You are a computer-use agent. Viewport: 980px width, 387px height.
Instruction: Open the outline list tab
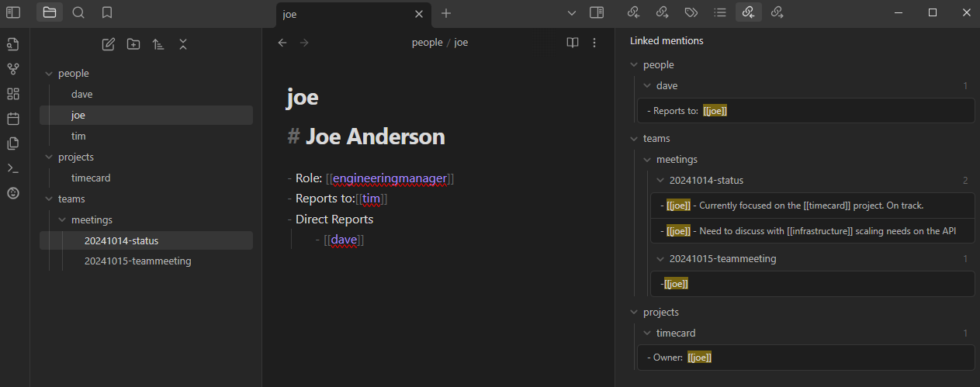pyautogui.click(x=719, y=12)
